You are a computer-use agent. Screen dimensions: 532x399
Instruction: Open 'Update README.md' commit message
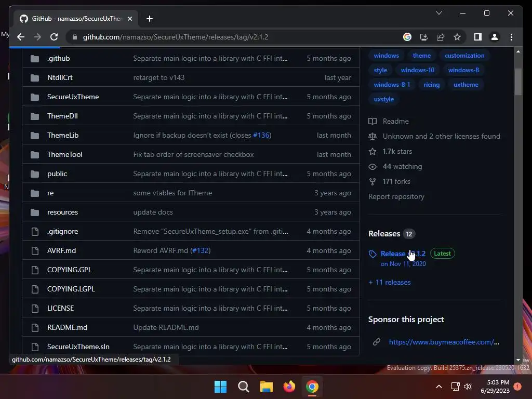coord(166,327)
